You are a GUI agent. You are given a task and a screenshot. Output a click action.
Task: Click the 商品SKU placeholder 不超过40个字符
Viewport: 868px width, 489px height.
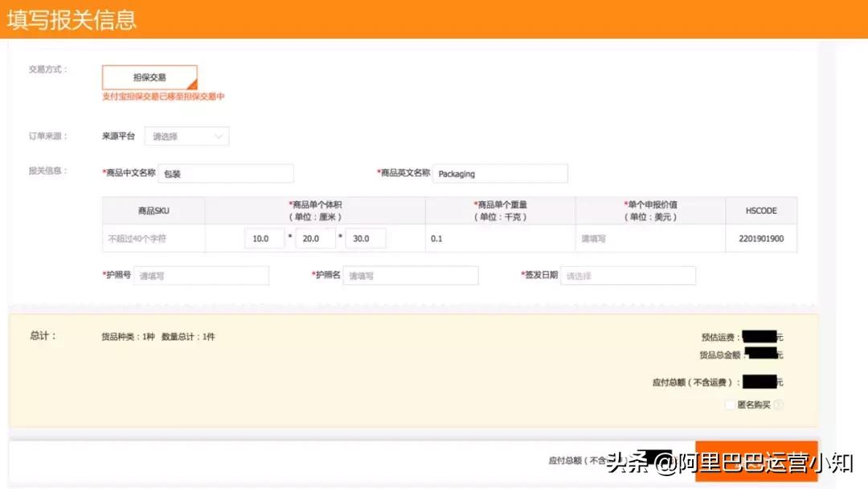153,238
